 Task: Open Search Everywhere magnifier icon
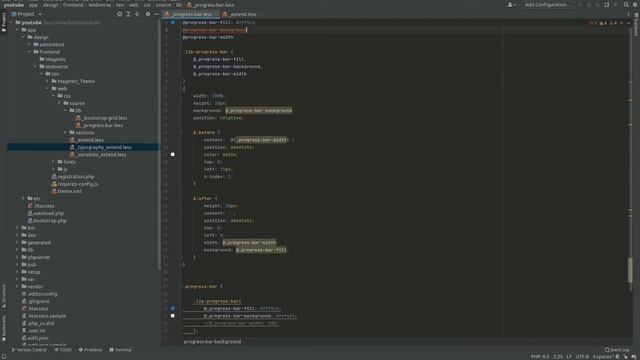pyautogui.click(x=626, y=5)
